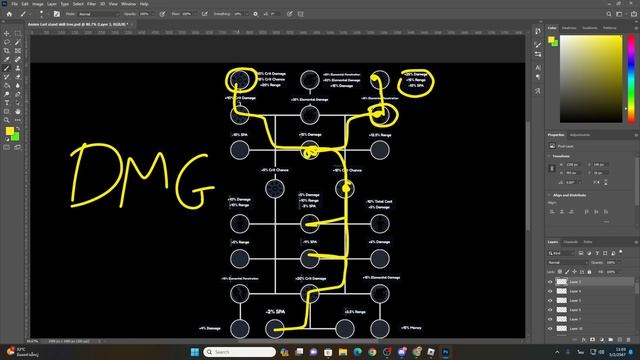Create a new group folder
The width and height of the screenshot is (640, 360).
click(x=611, y=340)
